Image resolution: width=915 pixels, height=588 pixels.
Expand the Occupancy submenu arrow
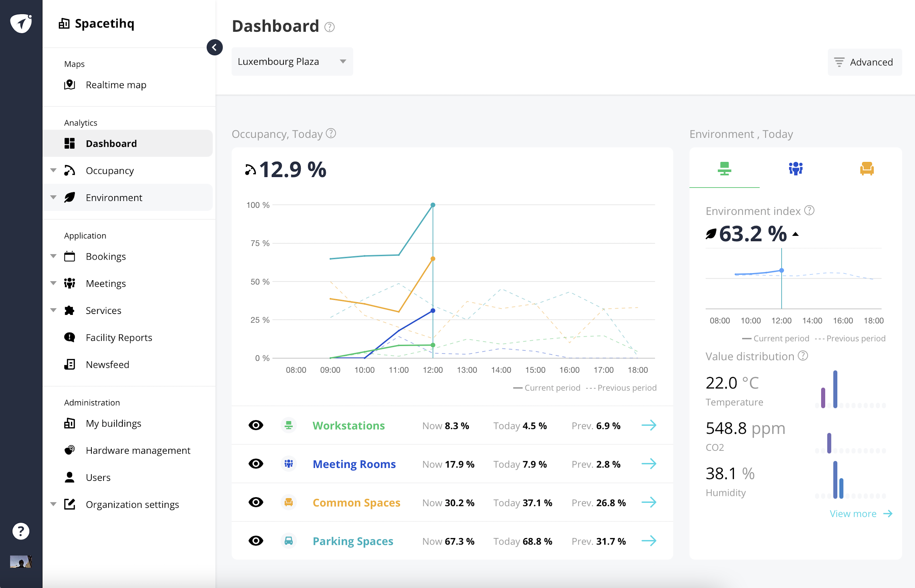[54, 170]
